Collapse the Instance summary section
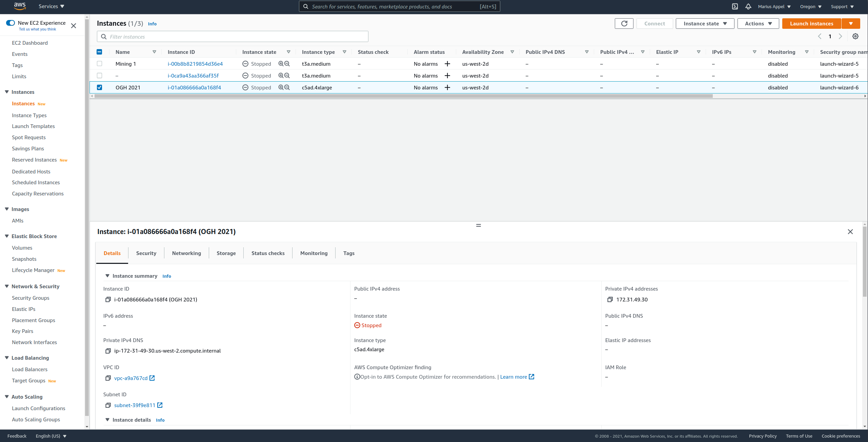Screen dimensions: 868x442 (107, 276)
